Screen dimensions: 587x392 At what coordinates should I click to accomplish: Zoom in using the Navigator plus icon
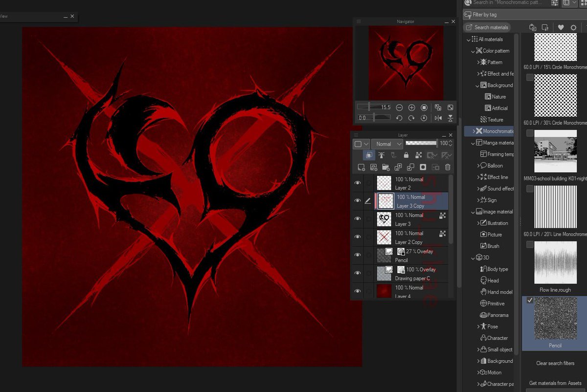point(411,107)
